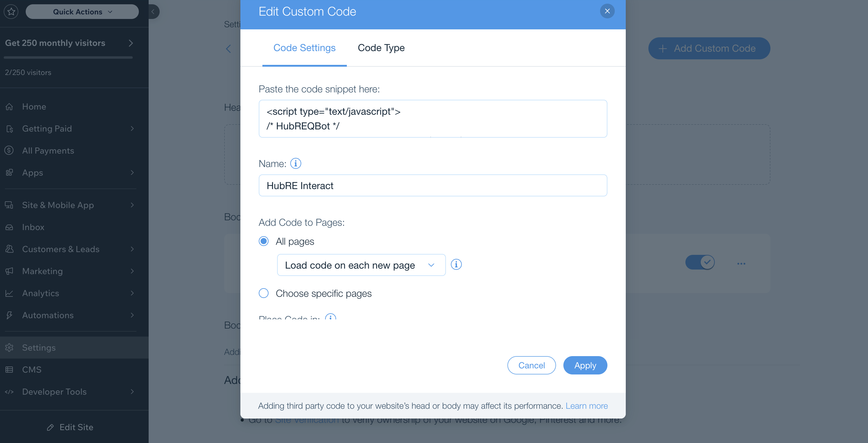Viewport: 868px width, 443px height.
Task: Click the info icon beside load code dropdown
Action: coord(456,264)
